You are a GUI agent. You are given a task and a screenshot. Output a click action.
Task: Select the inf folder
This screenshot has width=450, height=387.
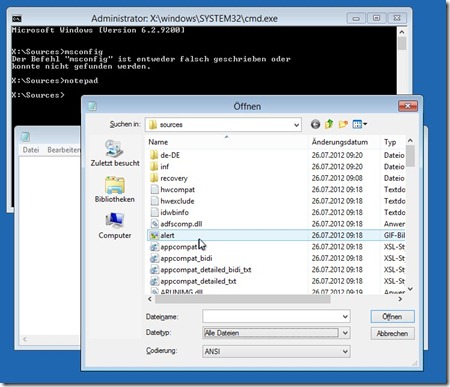[165, 167]
